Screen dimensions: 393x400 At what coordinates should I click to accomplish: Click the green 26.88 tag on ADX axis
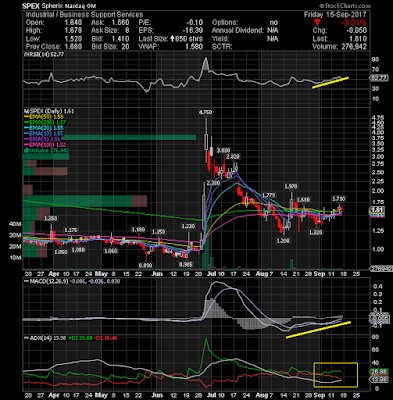click(379, 372)
